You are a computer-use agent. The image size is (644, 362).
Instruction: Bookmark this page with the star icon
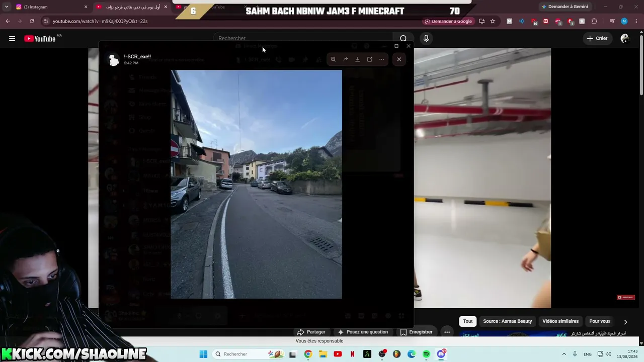[493, 21]
